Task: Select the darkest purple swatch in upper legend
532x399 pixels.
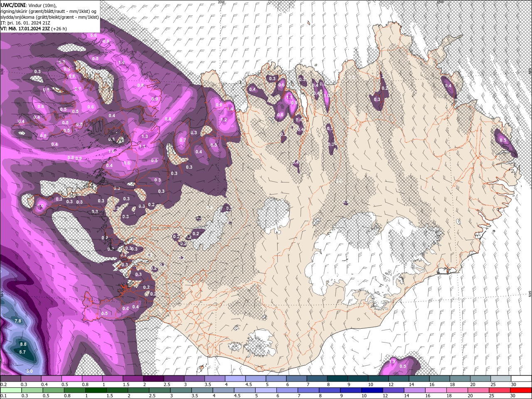Action: tap(153, 379)
